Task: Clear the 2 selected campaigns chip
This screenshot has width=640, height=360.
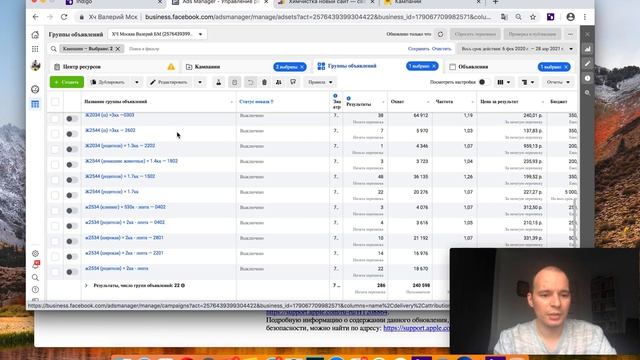Action: point(302,67)
